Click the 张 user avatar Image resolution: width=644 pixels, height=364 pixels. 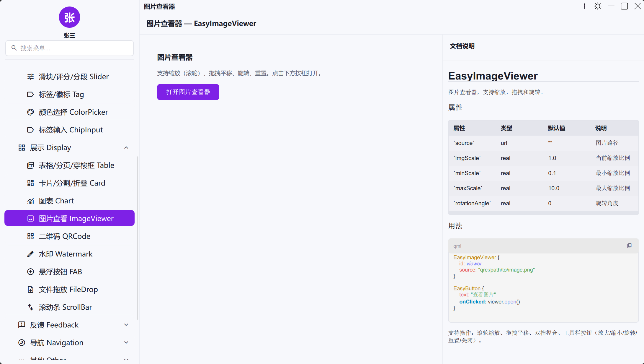[69, 17]
